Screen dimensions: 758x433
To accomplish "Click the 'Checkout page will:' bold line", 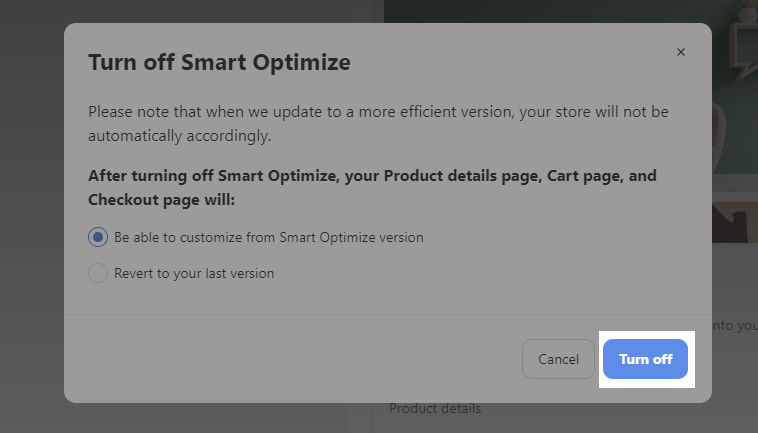I will point(161,200).
